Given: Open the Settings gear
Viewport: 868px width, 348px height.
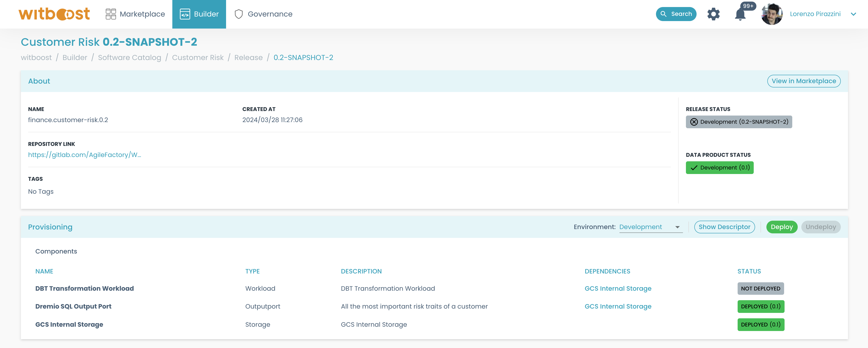Looking at the screenshot, I should (x=713, y=14).
